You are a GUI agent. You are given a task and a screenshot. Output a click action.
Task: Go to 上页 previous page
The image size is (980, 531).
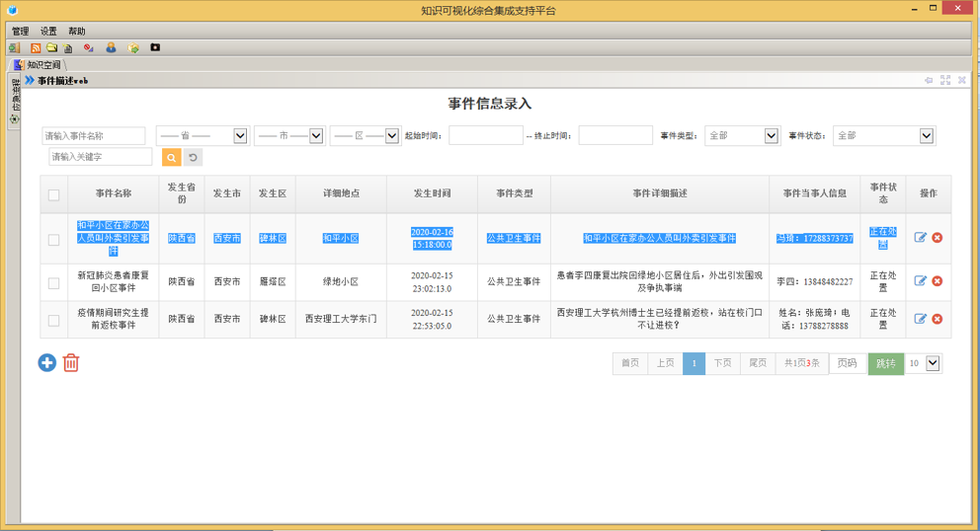click(665, 363)
